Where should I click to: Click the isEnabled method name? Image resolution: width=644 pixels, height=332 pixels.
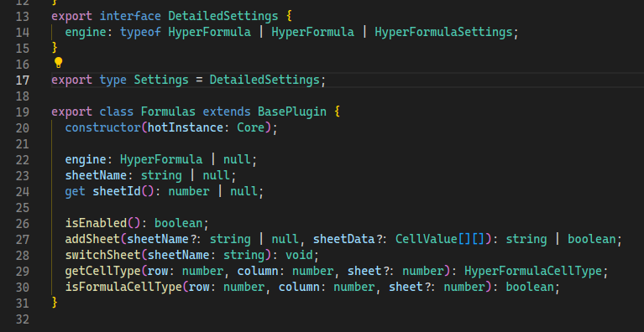[x=96, y=223]
